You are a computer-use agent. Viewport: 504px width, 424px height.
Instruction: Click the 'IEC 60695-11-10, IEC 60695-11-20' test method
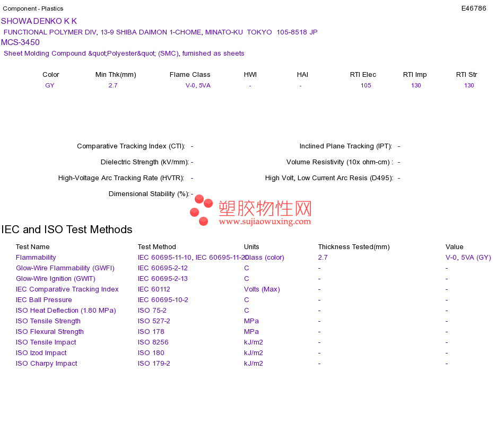tap(193, 258)
